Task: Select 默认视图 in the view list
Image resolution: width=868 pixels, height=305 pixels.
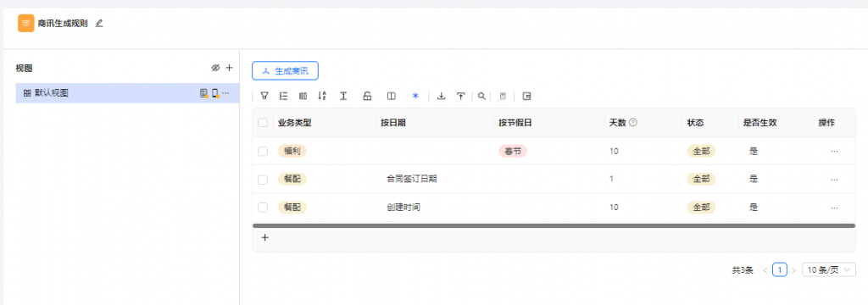Action: pos(127,93)
